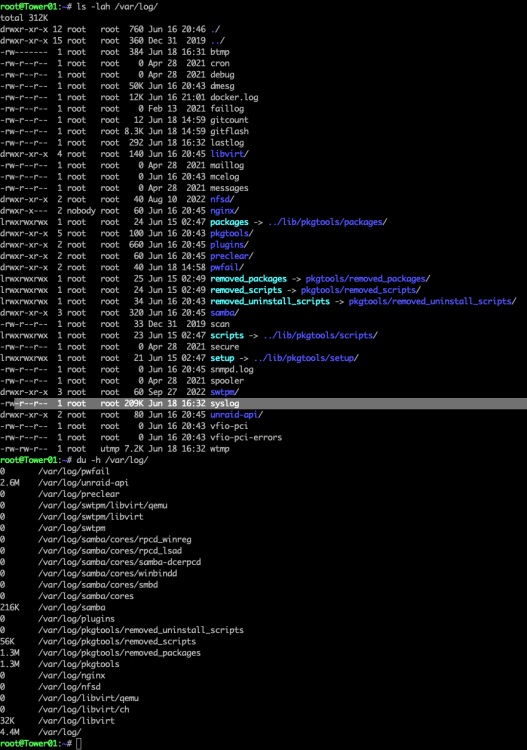Screen dimensions: 527x750
Task: Select the 'snmpd.log' file name
Action: pyautogui.click(x=232, y=370)
